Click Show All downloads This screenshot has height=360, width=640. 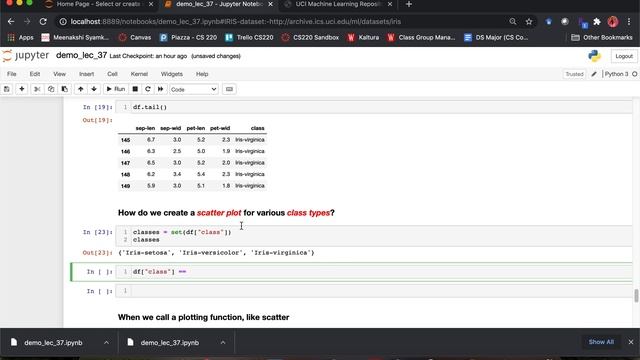601,342
